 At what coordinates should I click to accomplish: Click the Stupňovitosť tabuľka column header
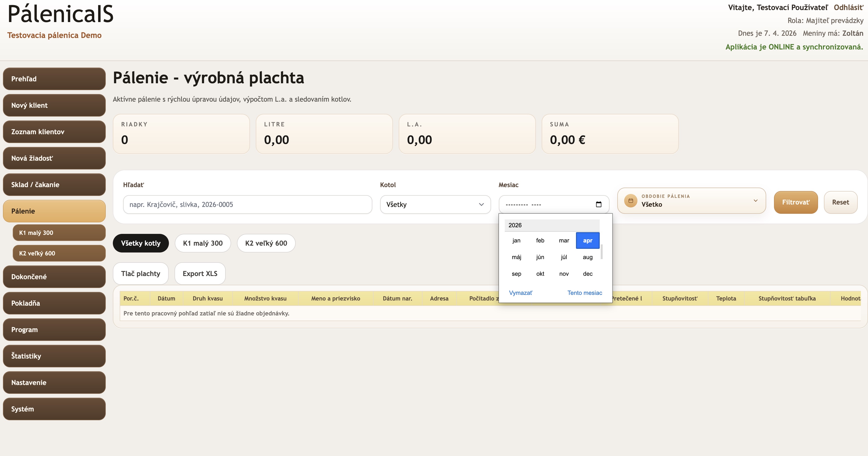[787, 298]
